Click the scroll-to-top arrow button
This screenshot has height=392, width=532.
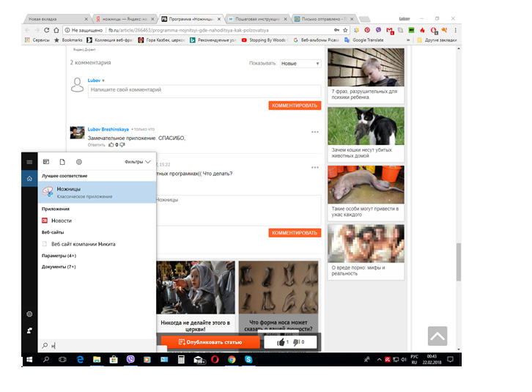point(437,336)
